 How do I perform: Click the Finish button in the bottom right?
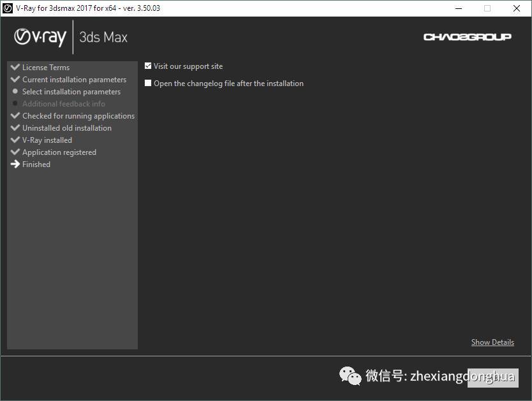click(x=492, y=377)
